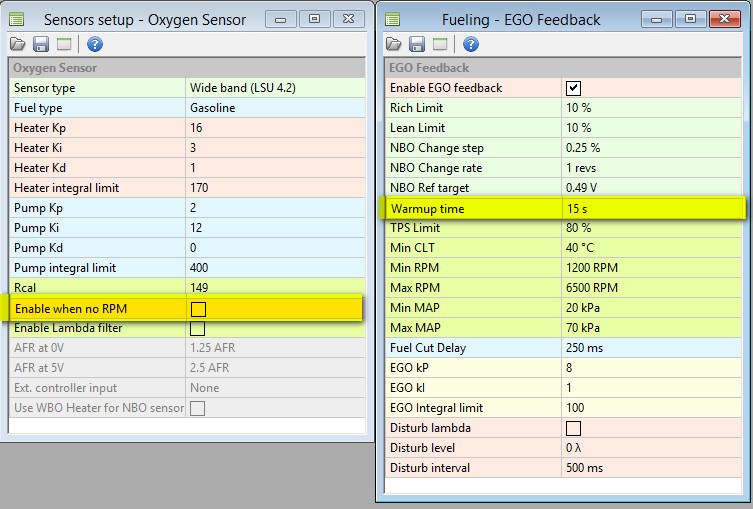This screenshot has width=753, height=509.
Task: Click Save disk icon in Sensors setup
Action: [41, 44]
